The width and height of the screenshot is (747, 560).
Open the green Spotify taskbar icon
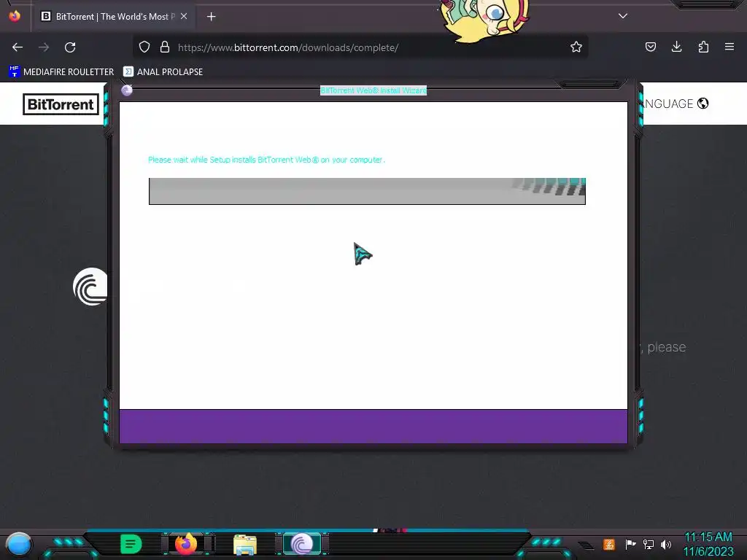pyautogui.click(x=131, y=544)
